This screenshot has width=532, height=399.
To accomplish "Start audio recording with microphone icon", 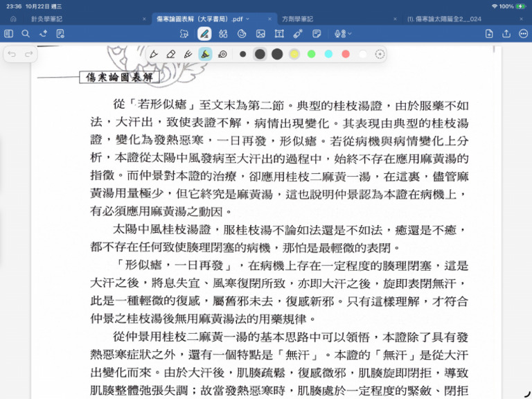I will tap(339, 33).
